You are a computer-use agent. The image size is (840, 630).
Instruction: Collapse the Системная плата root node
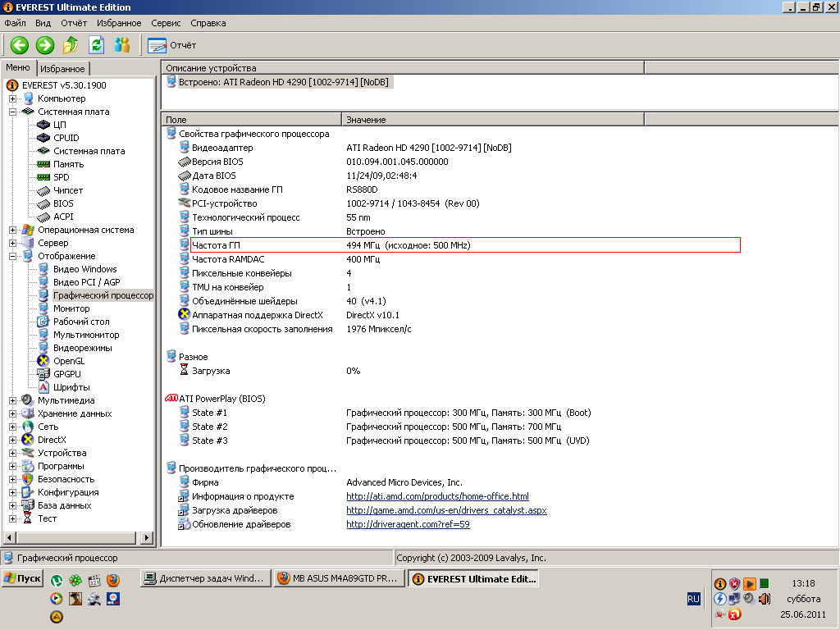coord(12,112)
